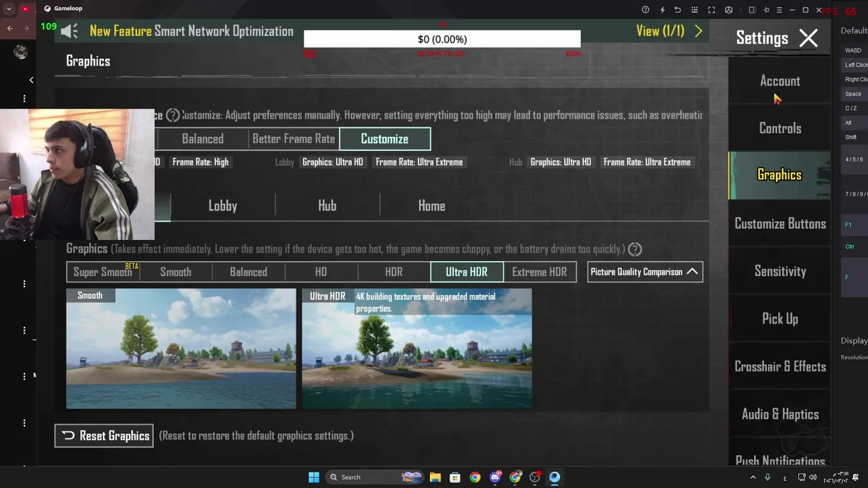Click the back arrow at top left

tap(9, 28)
